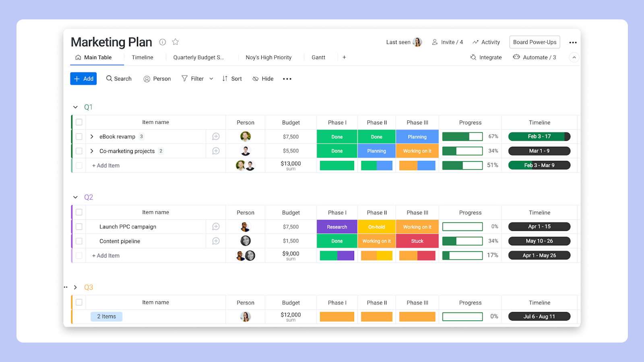This screenshot has height=362, width=644.
Task: Tick the Q1 header select-all checkbox
Action: point(79,122)
